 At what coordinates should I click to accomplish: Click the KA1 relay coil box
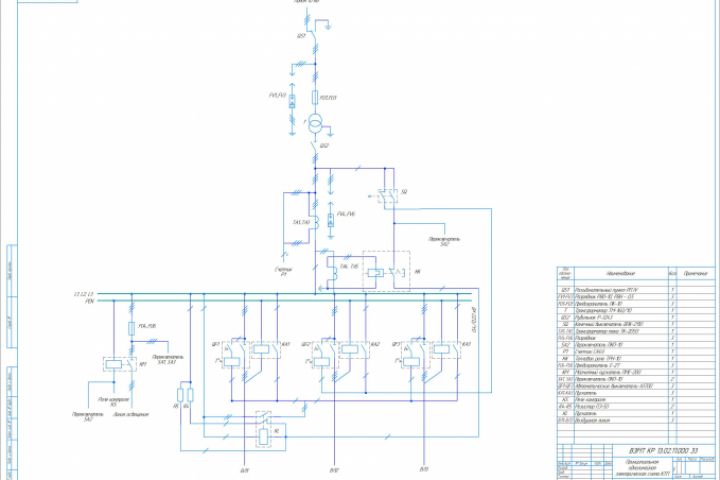click(261, 349)
